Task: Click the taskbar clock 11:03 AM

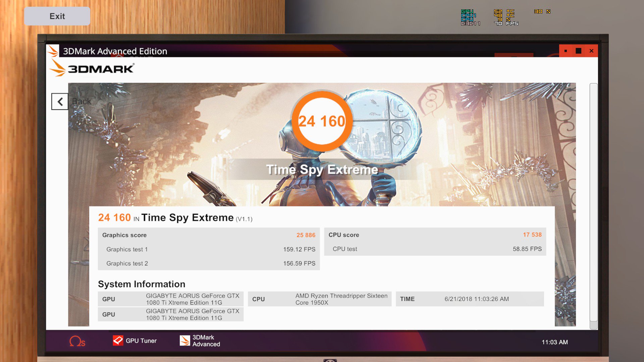Action: [x=555, y=342]
